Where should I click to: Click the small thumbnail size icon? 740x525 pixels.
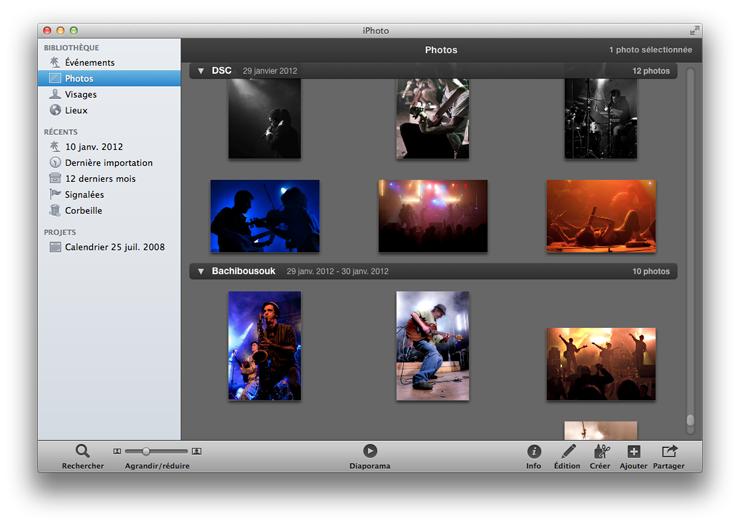(x=117, y=452)
